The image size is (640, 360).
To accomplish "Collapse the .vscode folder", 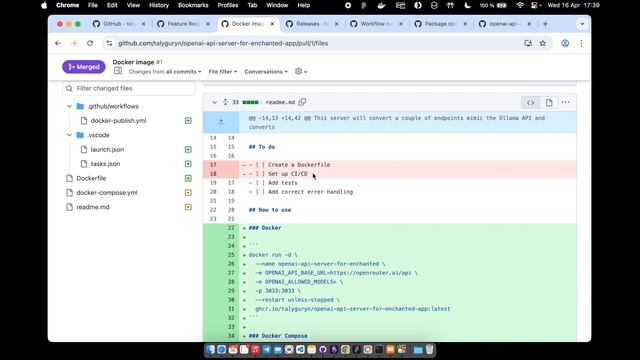I will pyautogui.click(x=69, y=135).
